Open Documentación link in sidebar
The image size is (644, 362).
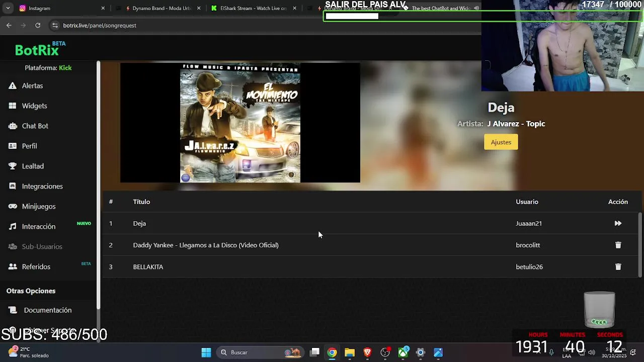tap(49, 310)
